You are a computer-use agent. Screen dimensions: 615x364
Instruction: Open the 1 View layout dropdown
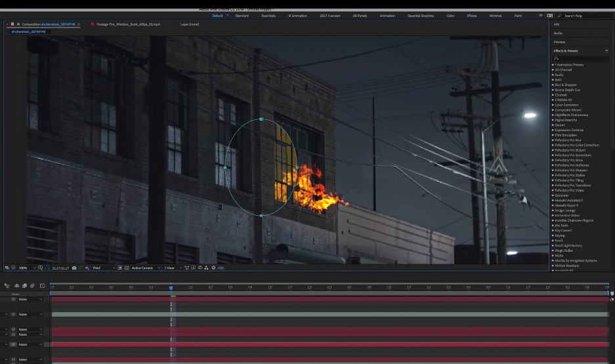point(173,268)
